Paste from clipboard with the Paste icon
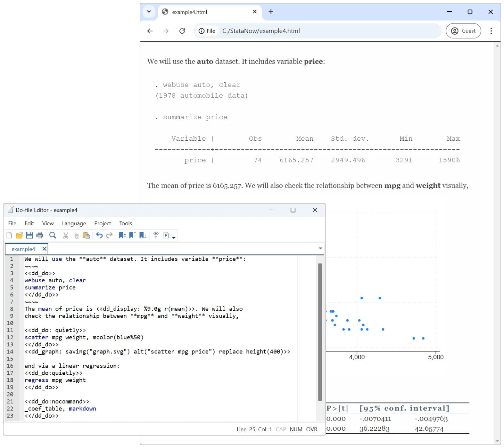Image resolution: width=504 pixels, height=448 pixels. [86, 236]
